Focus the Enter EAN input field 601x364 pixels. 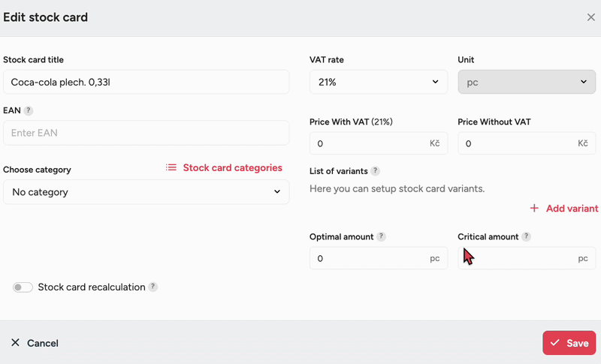(146, 133)
